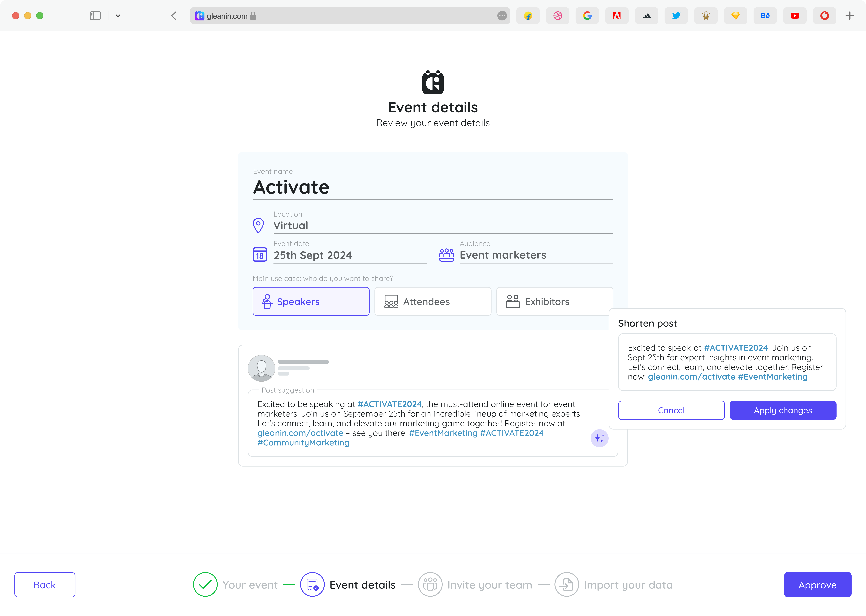Click the Back button
The height and width of the screenshot is (616, 866).
tap(45, 585)
